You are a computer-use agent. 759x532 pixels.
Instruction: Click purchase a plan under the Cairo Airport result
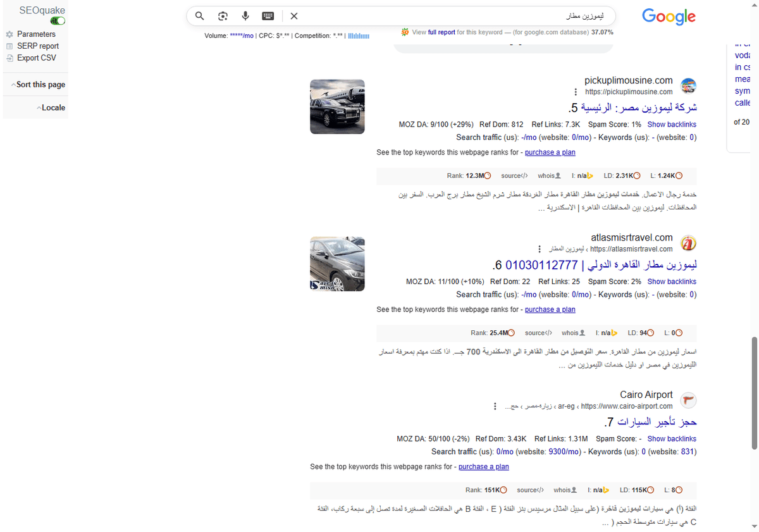point(483,466)
